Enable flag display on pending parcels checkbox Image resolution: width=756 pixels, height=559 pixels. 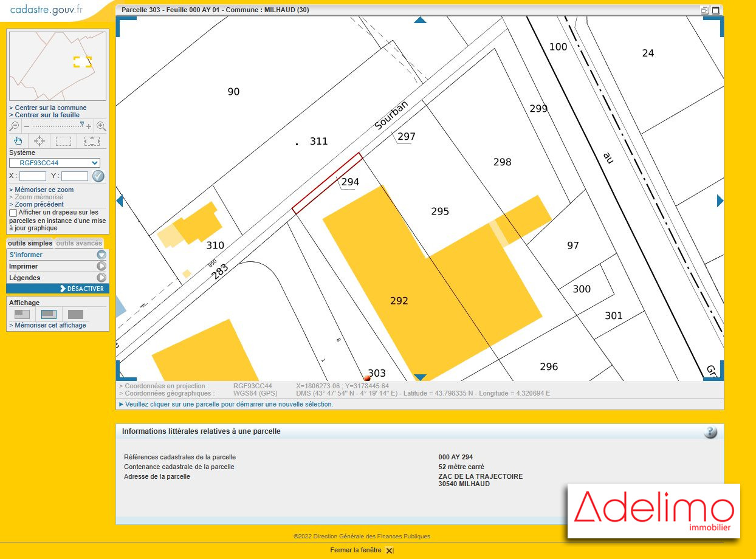13,213
